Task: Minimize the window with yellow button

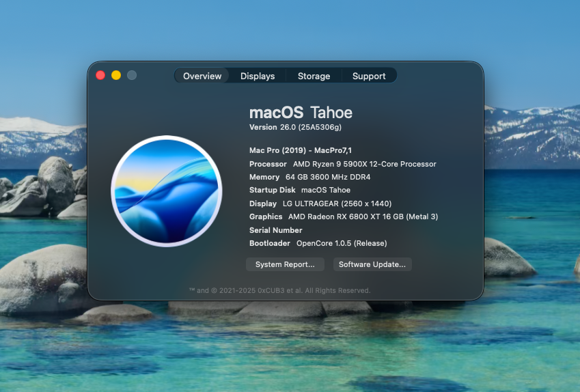Action: click(116, 75)
